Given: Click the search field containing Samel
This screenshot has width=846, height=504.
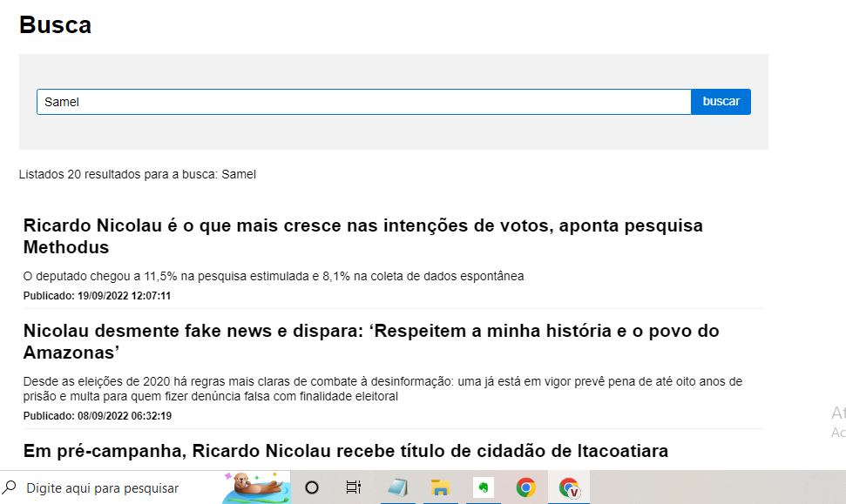Looking at the screenshot, I should [363, 102].
